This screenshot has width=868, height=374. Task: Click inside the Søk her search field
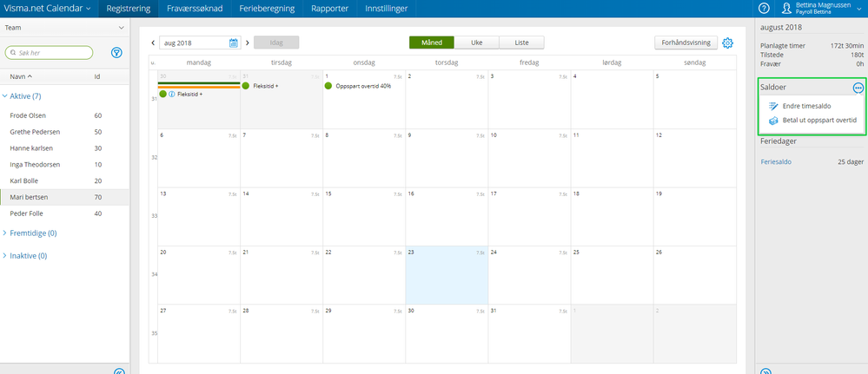coord(49,53)
